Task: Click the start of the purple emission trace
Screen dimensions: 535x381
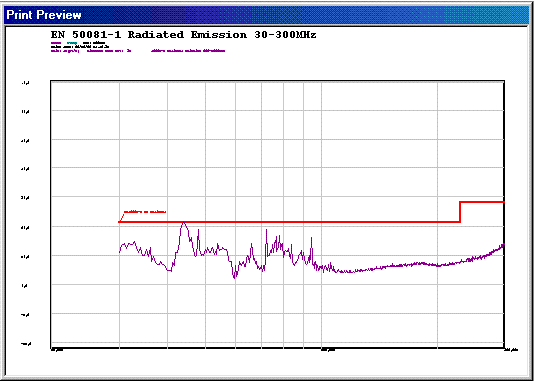Action: pyautogui.click(x=120, y=251)
